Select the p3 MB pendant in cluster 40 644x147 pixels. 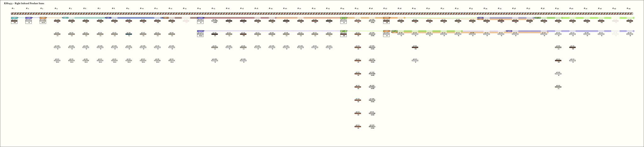[573, 47]
